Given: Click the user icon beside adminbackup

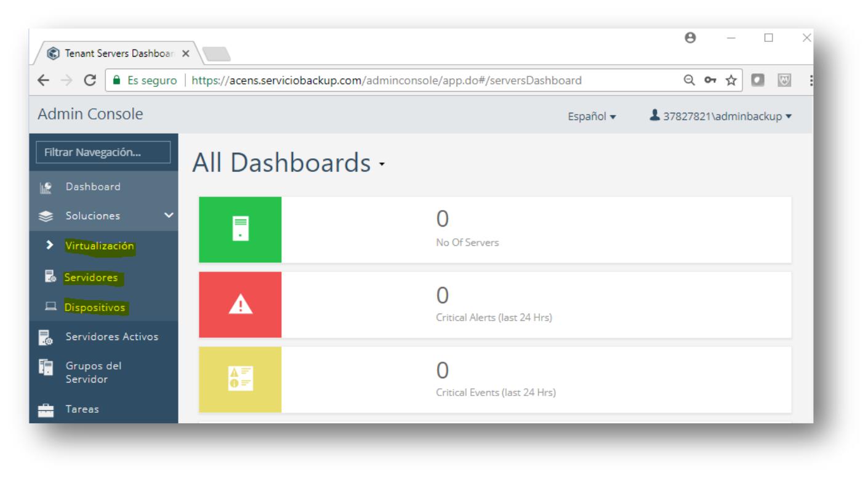Looking at the screenshot, I should (655, 115).
